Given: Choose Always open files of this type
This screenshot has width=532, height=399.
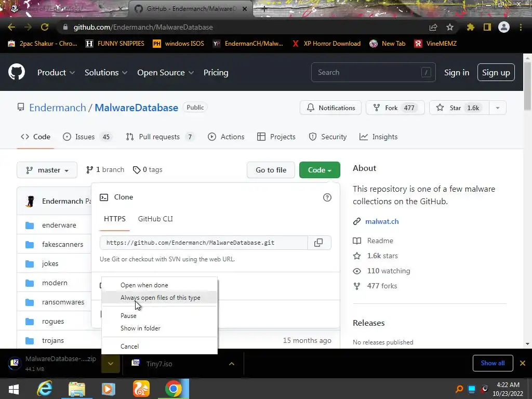Looking at the screenshot, I should (x=159, y=298).
